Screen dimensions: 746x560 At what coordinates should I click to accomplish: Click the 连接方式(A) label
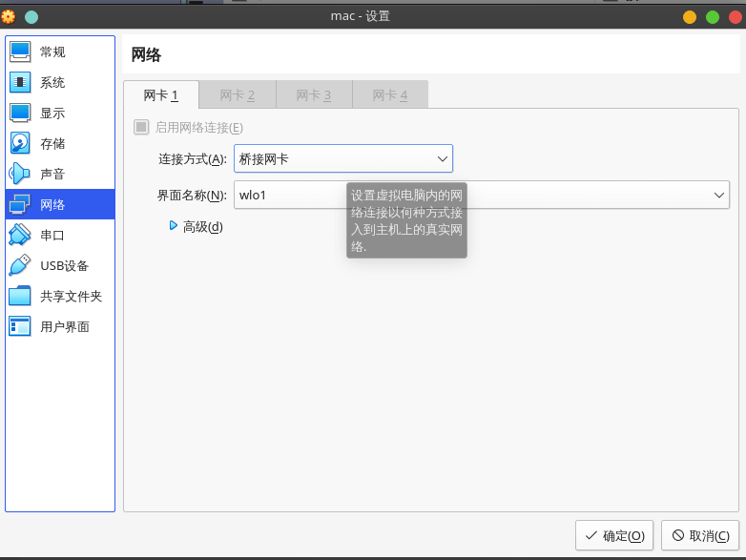tap(193, 159)
